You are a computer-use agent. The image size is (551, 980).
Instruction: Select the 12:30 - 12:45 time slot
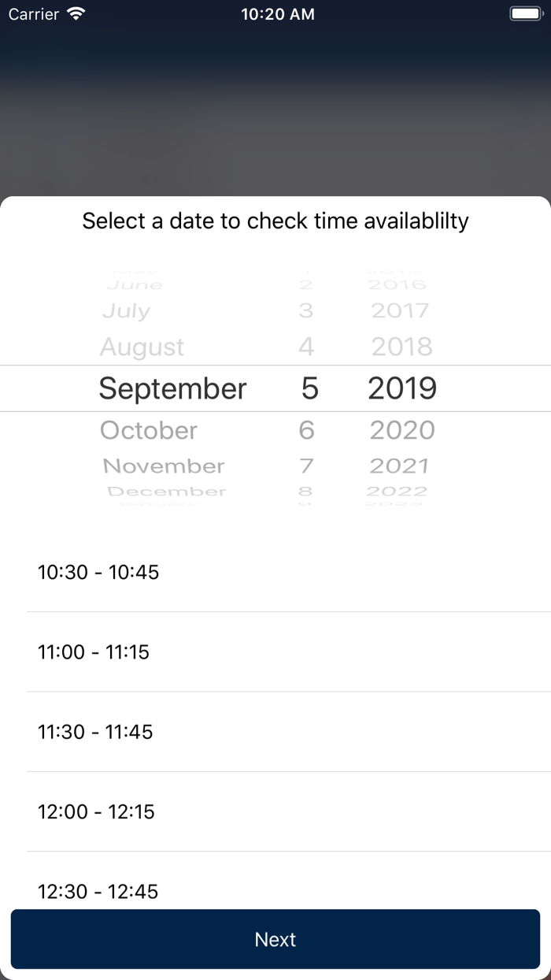(x=98, y=891)
